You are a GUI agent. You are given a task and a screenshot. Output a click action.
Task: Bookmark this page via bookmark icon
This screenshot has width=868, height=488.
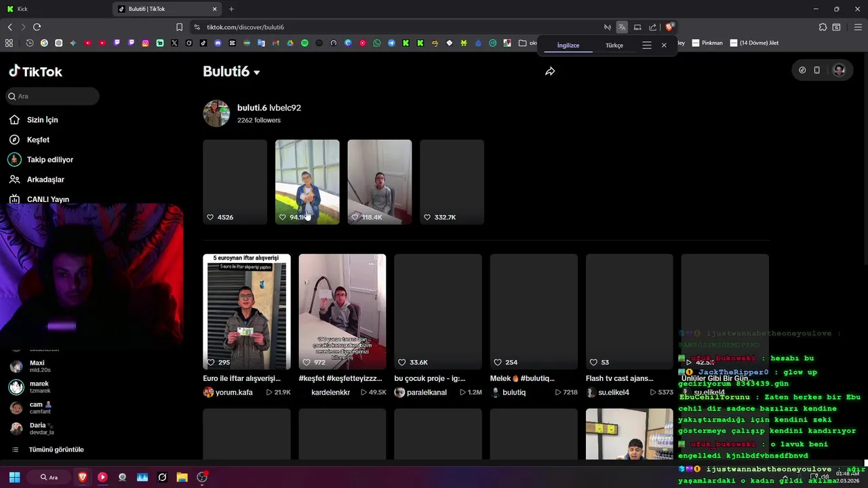[179, 27]
